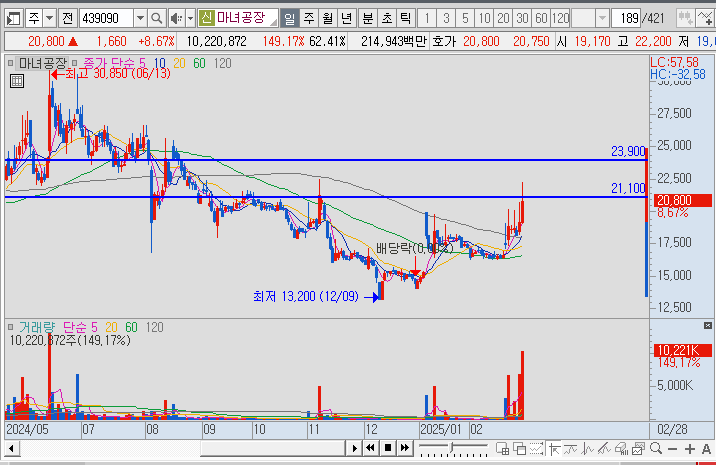Click the 배당락 dividend marker label
Screen dimensions: 716x465
click(x=415, y=248)
